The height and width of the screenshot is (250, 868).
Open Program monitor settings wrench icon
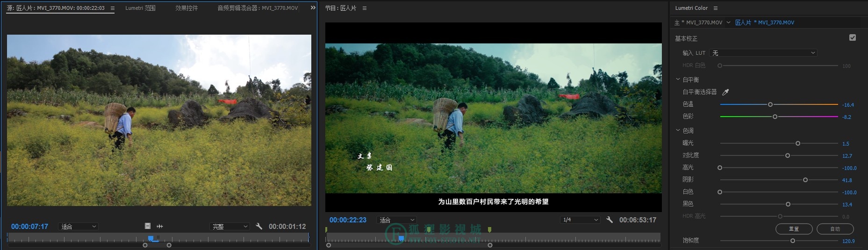click(x=610, y=220)
